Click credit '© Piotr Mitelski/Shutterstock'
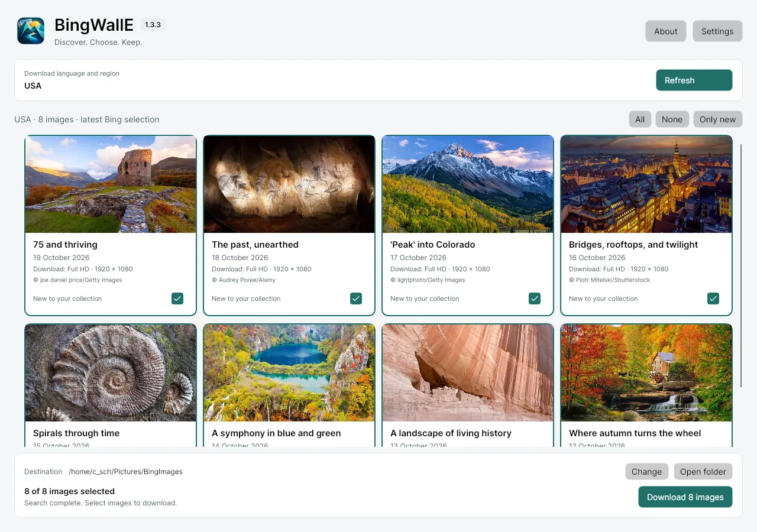757x532 pixels. tap(609, 280)
